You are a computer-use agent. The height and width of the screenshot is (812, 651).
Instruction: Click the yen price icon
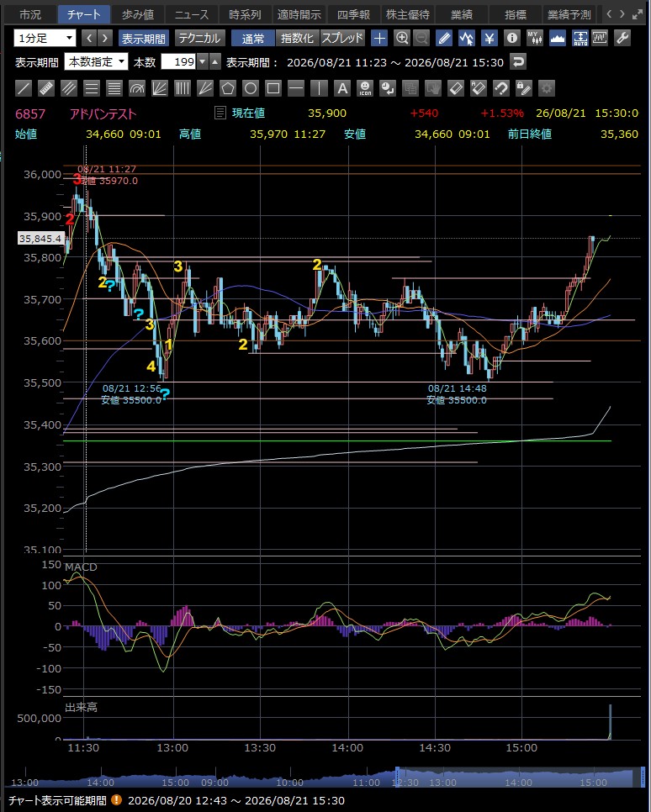(x=490, y=39)
